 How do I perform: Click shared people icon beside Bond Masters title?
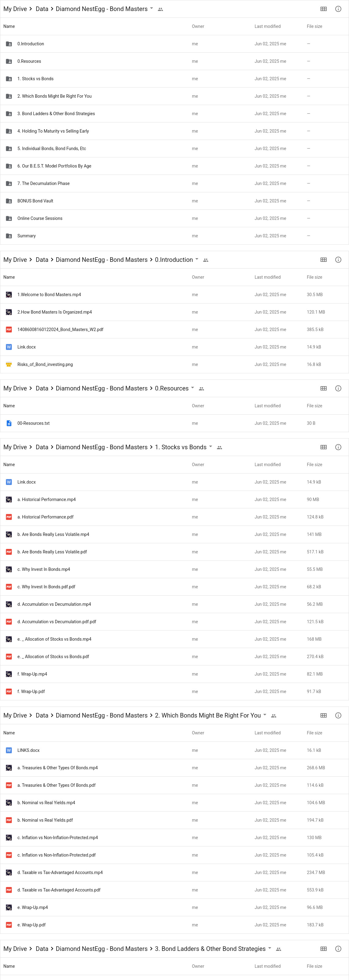160,9
